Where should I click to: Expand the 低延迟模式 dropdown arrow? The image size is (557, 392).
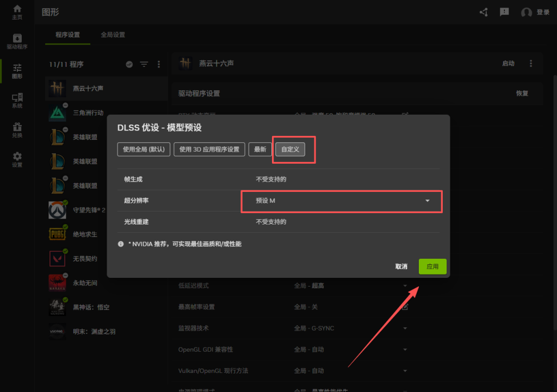(x=405, y=286)
